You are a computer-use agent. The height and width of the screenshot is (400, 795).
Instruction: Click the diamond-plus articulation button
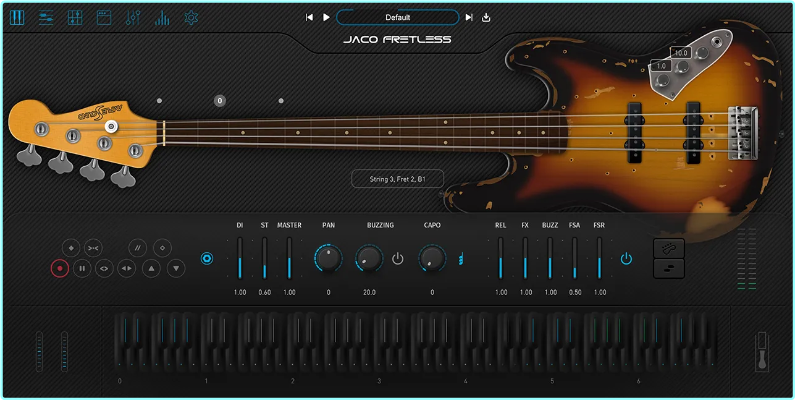[71, 248]
